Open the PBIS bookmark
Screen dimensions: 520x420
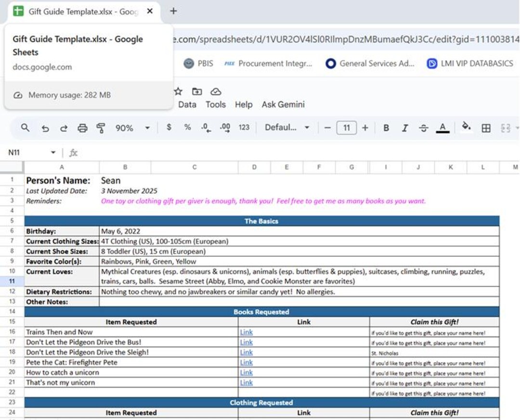coord(198,64)
